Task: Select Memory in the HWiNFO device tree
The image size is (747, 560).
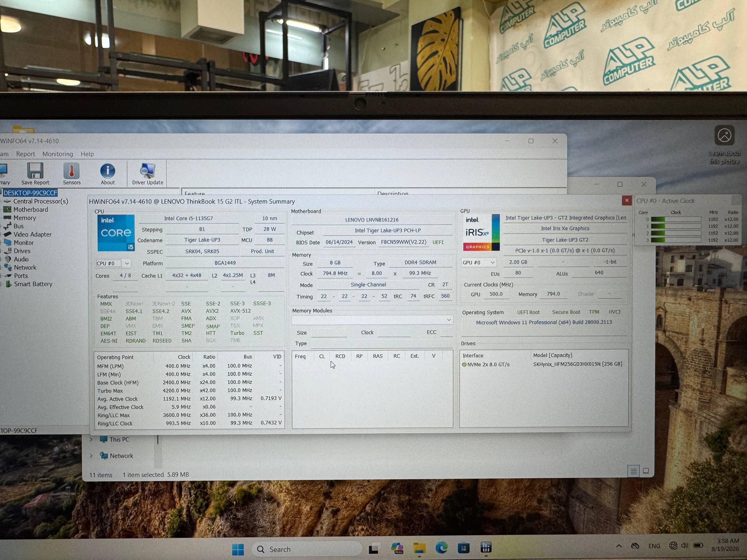Action: 25,218
